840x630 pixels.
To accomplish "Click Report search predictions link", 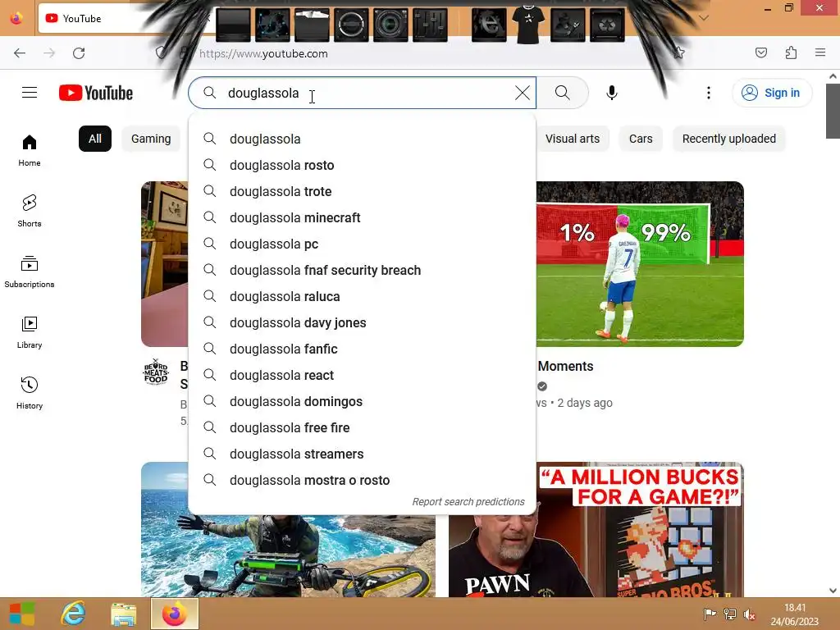I will tap(468, 501).
